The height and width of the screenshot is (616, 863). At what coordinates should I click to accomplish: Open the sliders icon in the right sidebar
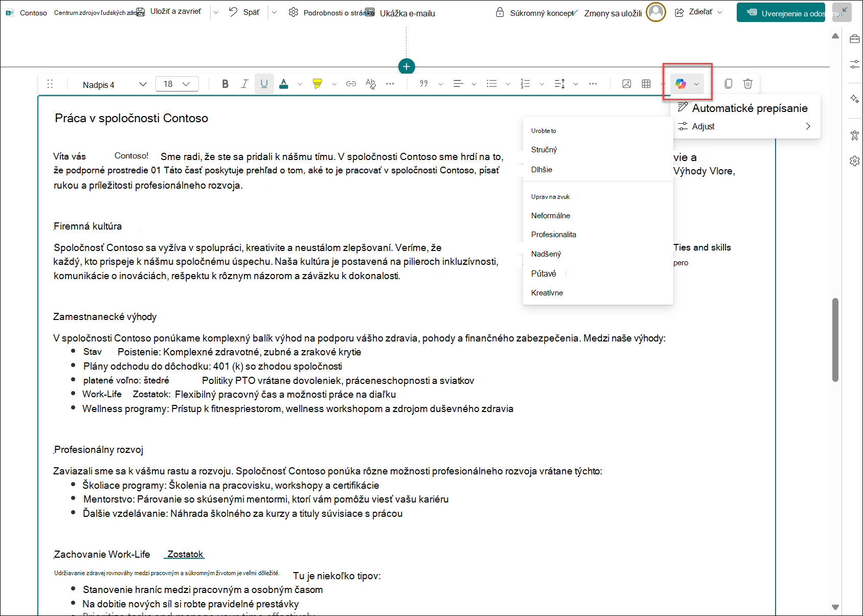tap(855, 64)
